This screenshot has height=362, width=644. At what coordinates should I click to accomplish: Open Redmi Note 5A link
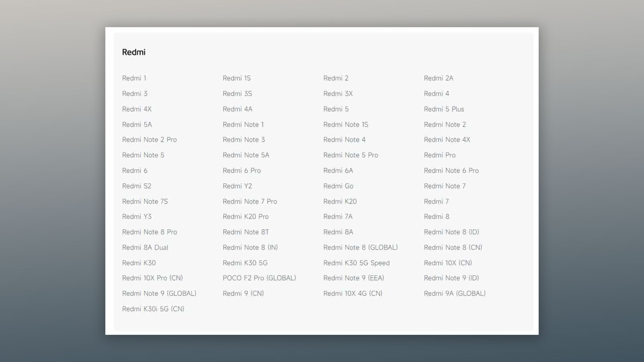coord(246,155)
